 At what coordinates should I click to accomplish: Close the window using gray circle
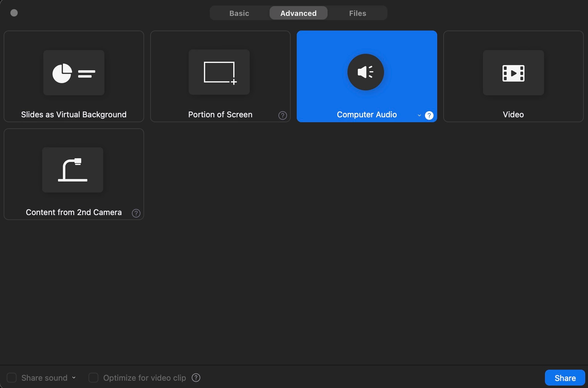click(14, 13)
